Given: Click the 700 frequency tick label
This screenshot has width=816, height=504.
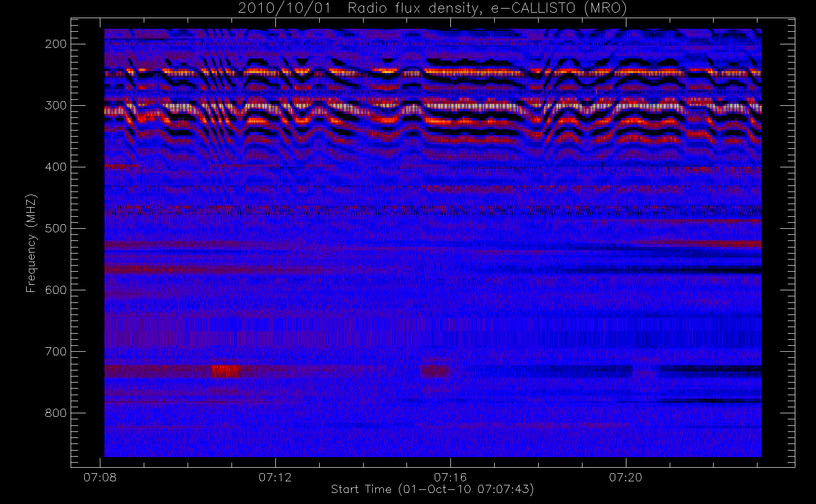Looking at the screenshot, I should [x=56, y=351].
